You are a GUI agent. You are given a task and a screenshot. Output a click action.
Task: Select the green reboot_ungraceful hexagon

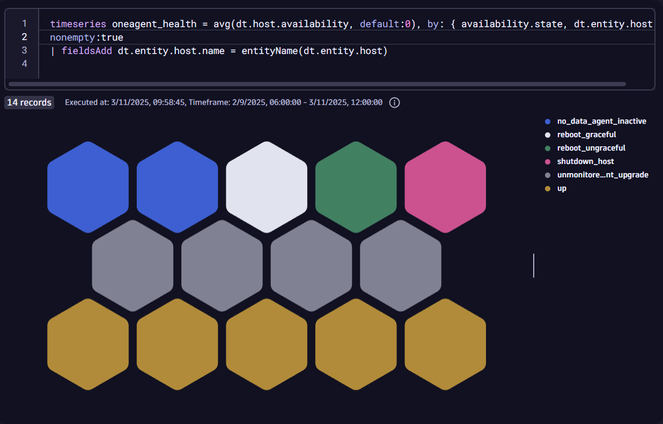click(x=355, y=186)
